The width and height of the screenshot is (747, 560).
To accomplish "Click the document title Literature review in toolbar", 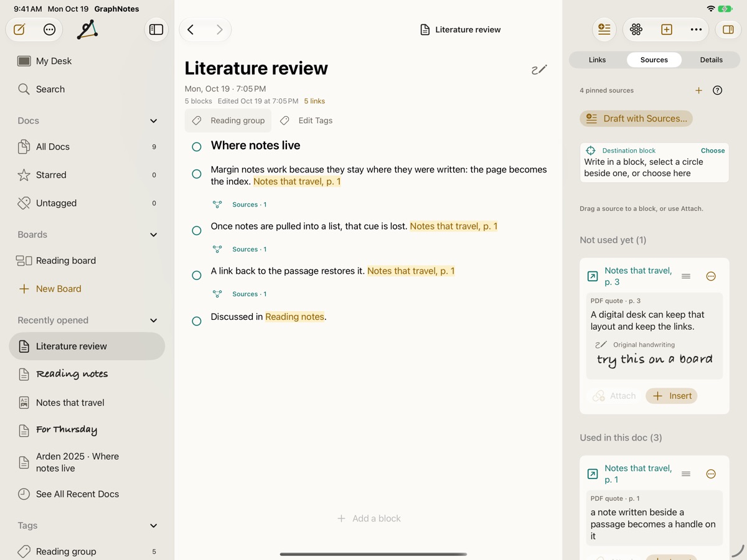I will tap(461, 29).
